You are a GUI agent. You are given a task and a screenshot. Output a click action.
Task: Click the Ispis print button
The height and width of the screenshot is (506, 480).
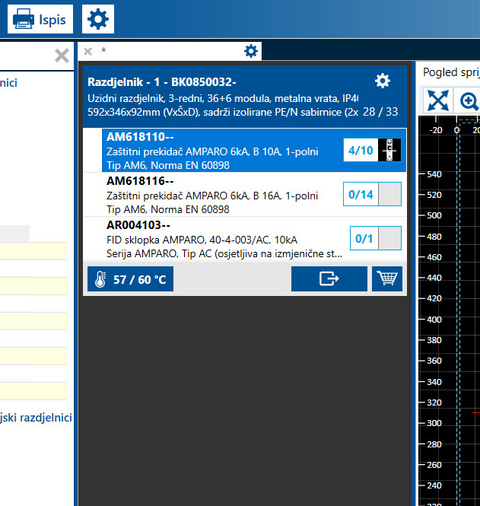40,19
